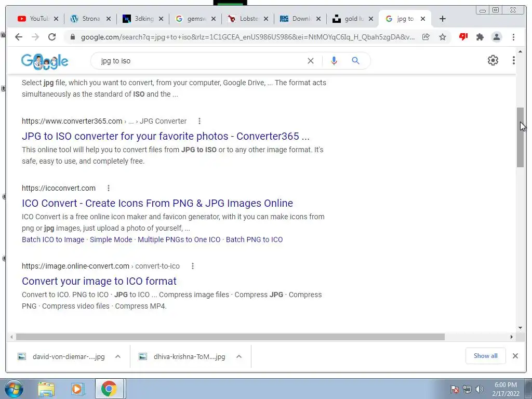Open the media player taskbar icon

[77, 389]
